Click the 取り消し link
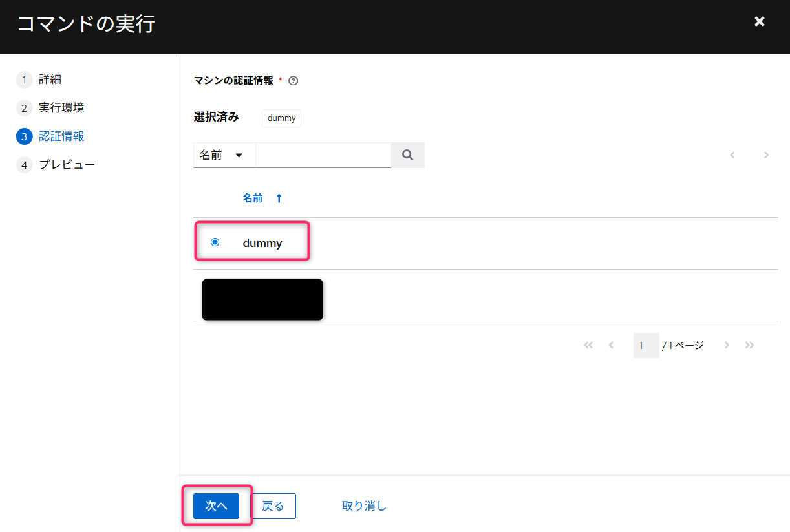The width and height of the screenshot is (790, 532). (x=364, y=506)
